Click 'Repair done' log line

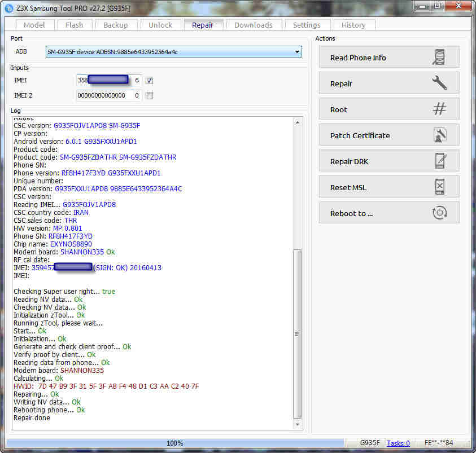32,418
